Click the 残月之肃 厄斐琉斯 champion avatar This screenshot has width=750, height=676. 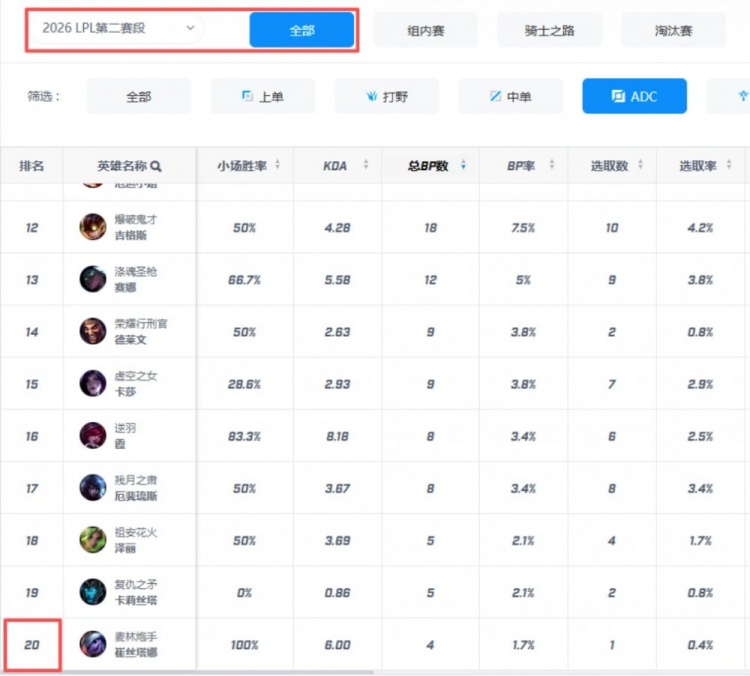(93, 488)
